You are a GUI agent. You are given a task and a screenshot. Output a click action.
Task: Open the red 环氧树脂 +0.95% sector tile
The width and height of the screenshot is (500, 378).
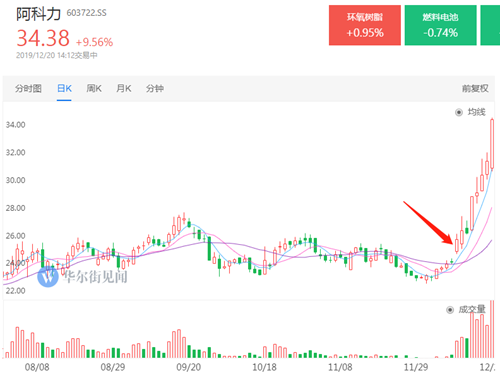(x=365, y=25)
